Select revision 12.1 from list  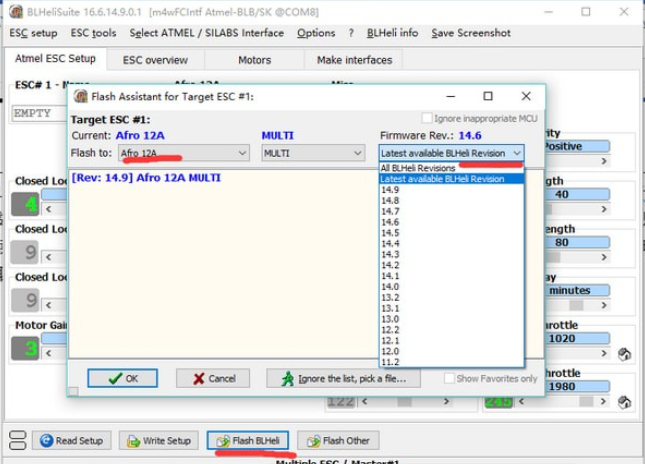point(451,341)
